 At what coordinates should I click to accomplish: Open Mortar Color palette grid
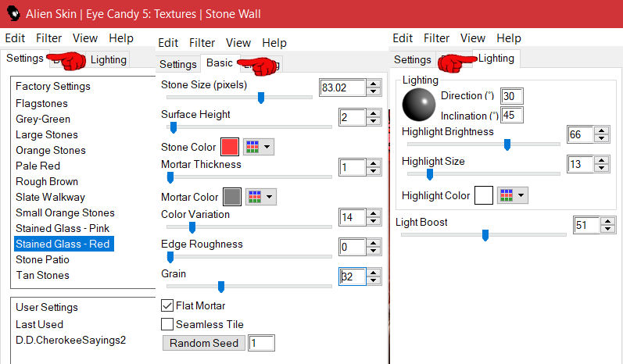255,197
